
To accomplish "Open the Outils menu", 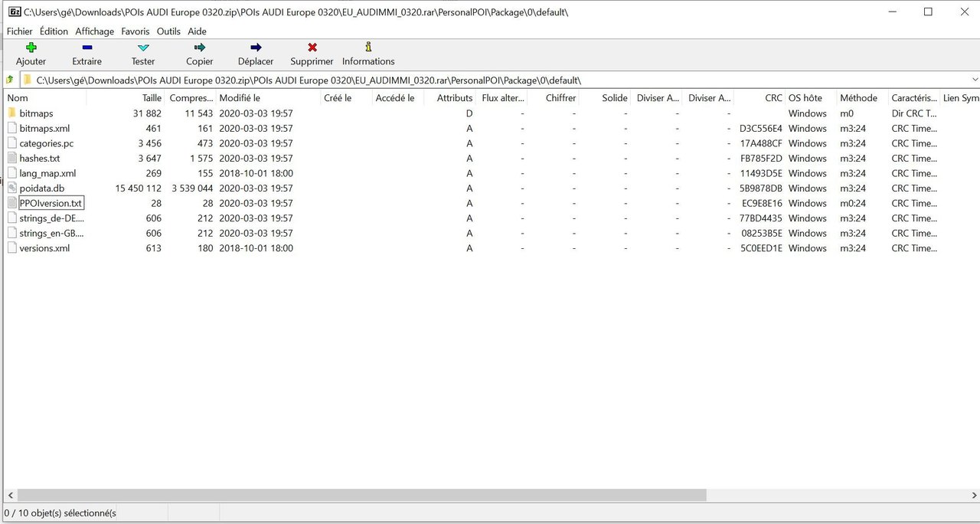I will point(168,31).
